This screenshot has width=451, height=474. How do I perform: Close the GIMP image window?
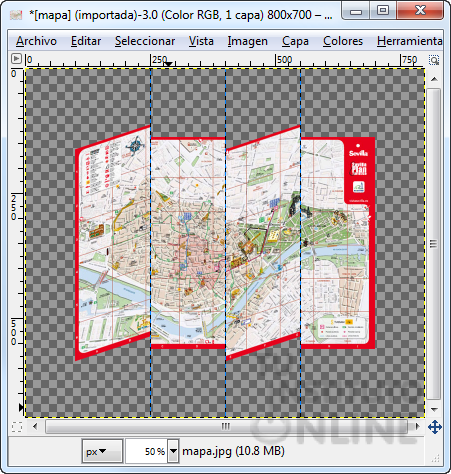click(x=420, y=11)
